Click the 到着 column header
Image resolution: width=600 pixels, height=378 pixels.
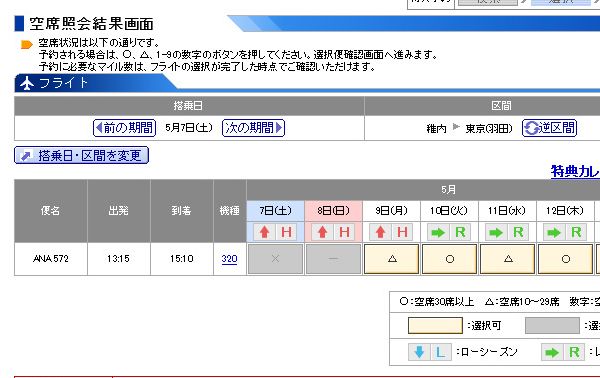click(x=181, y=210)
